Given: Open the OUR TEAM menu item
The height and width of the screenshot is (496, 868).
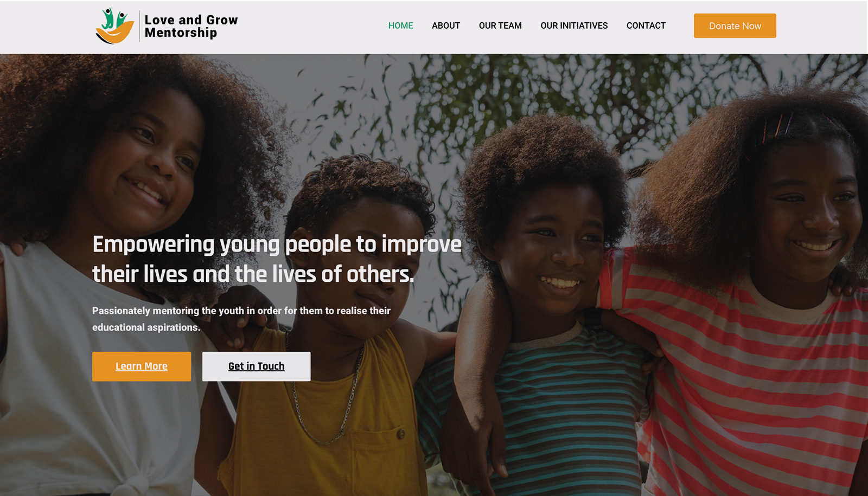Looking at the screenshot, I should tap(500, 25).
